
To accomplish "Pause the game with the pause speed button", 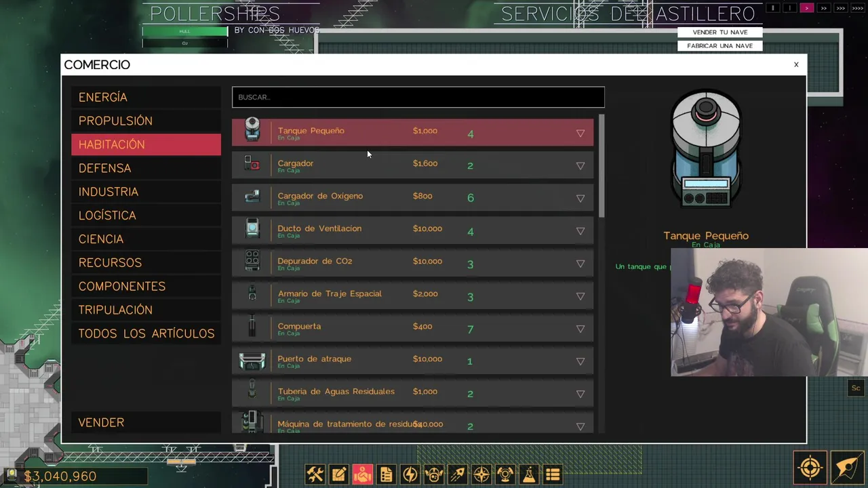I will point(772,8).
